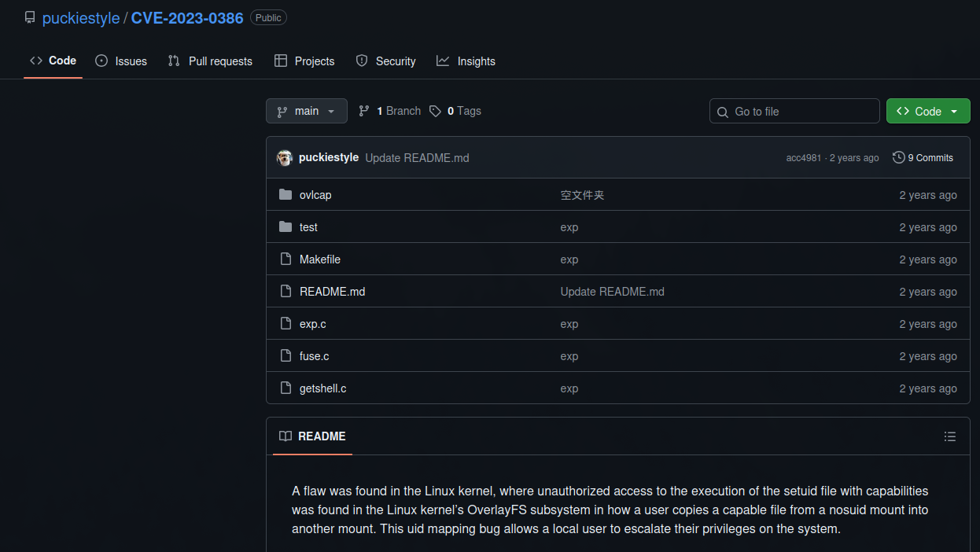Open the README outline list icon
Viewport: 980px width, 552px height.
tap(949, 436)
